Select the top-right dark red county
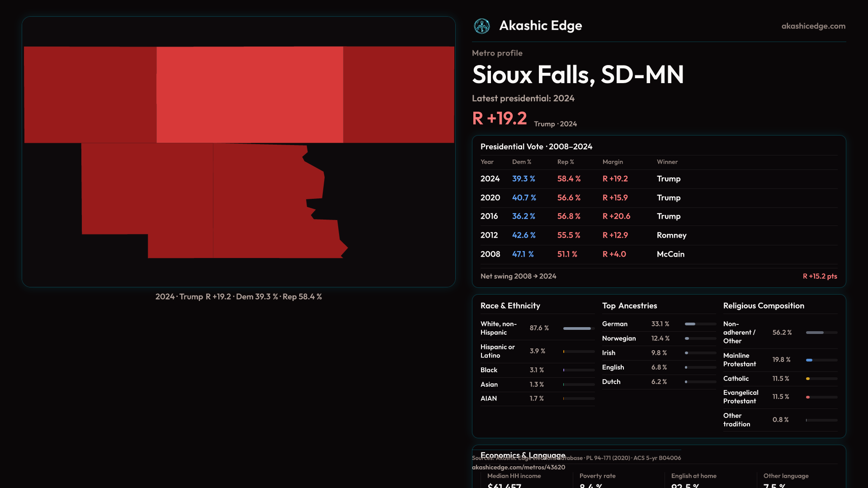 398,95
